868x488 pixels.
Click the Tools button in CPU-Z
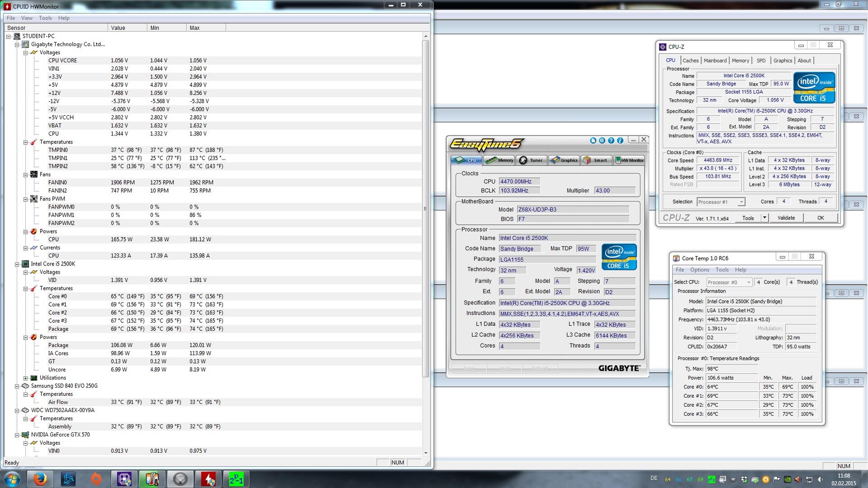tap(748, 218)
